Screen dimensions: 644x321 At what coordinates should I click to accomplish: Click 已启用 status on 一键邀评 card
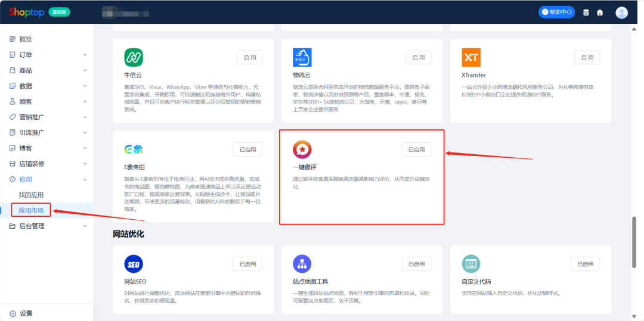416,149
